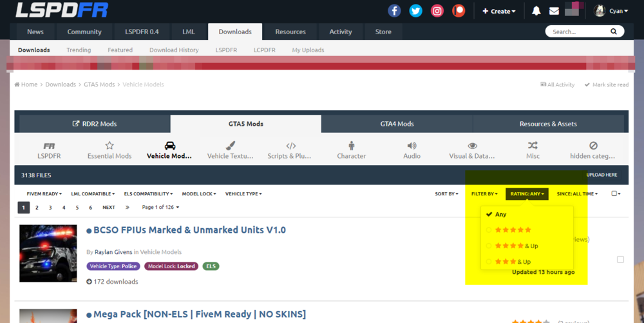Select the Scripts & Plugins code category
The height and width of the screenshot is (323, 644).
pyautogui.click(x=290, y=150)
